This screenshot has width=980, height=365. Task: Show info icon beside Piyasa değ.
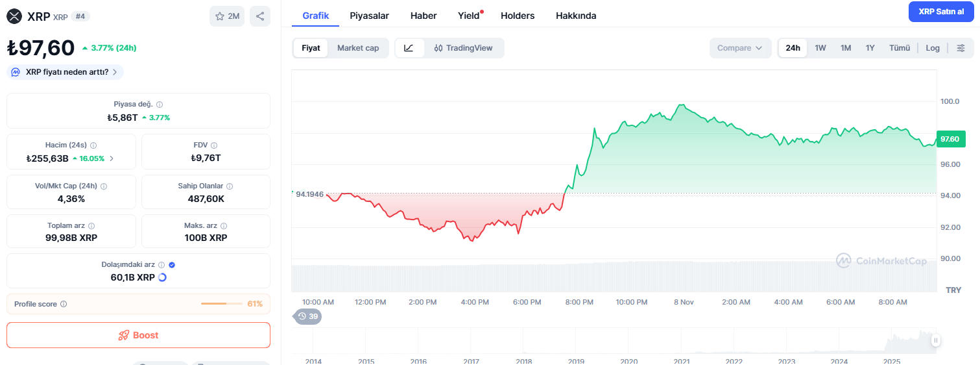(160, 105)
